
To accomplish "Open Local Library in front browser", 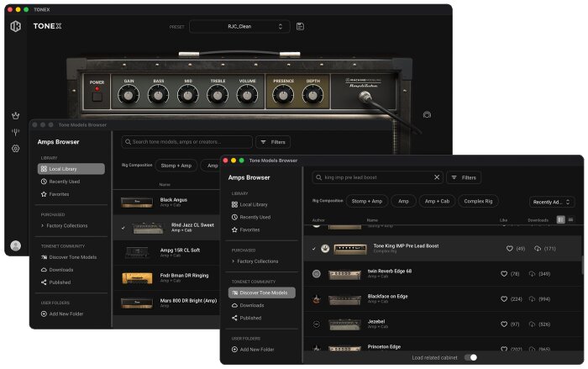I will click(x=249, y=204).
